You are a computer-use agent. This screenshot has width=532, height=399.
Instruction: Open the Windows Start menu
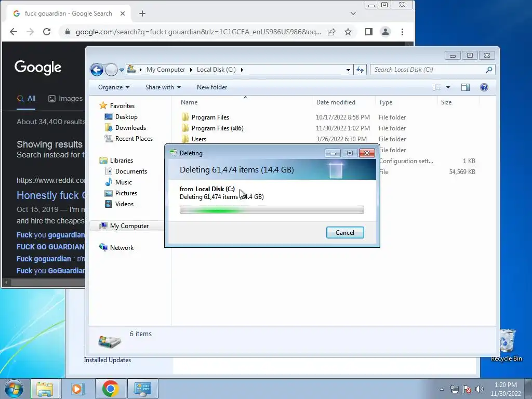[14, 389]
